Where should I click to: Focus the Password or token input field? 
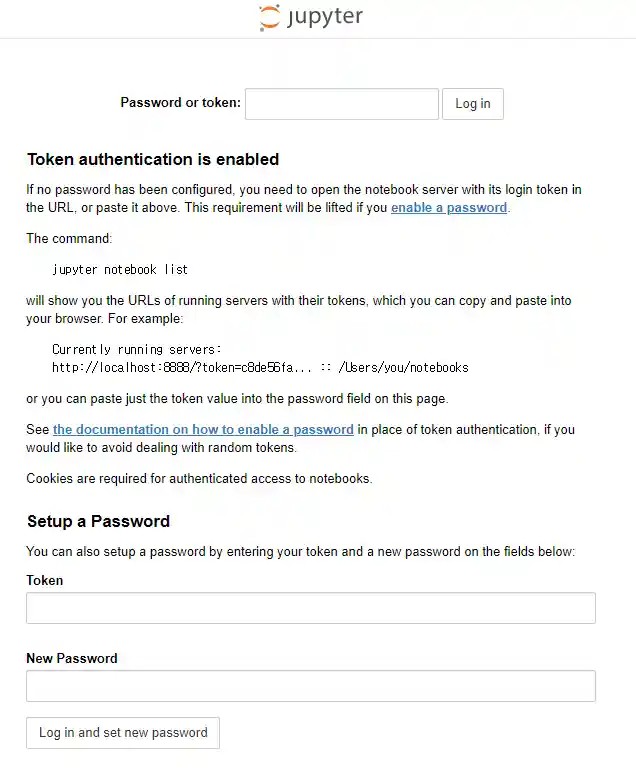click(341, 104)
